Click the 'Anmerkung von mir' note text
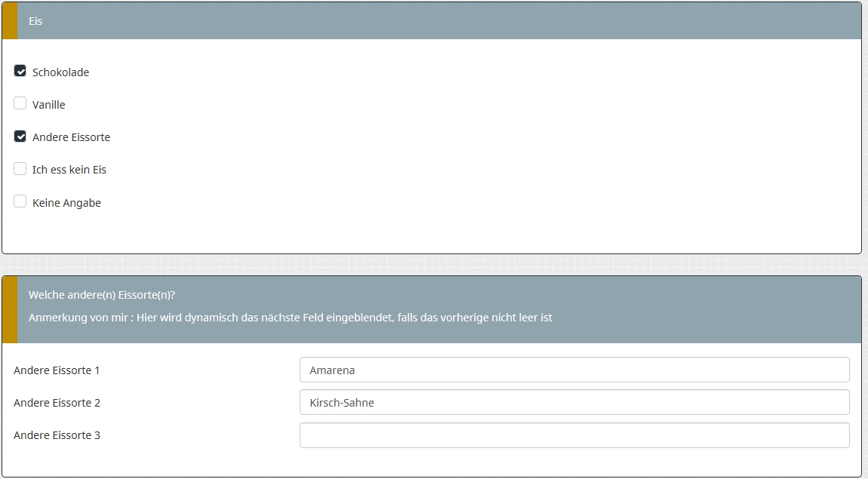 point(291,318)
